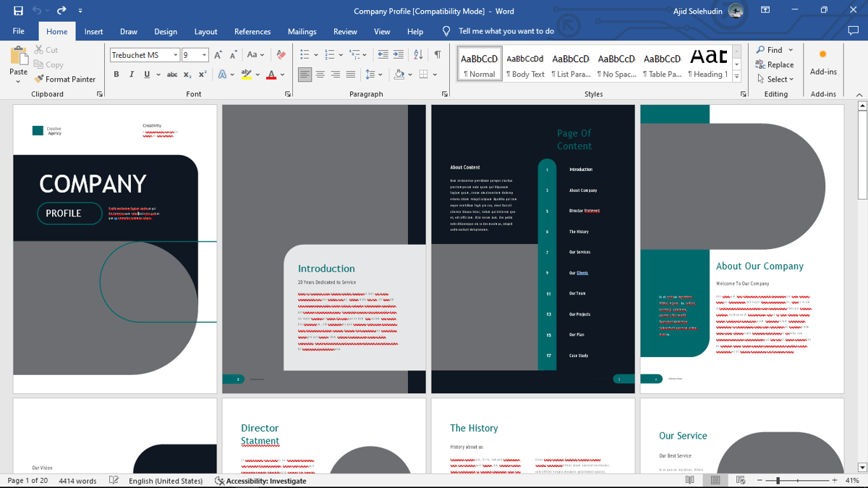Open the Font Color dropdown arrow
Image resolution: width=868 pixels, height=488 pixels.
[x=281, y=74]
